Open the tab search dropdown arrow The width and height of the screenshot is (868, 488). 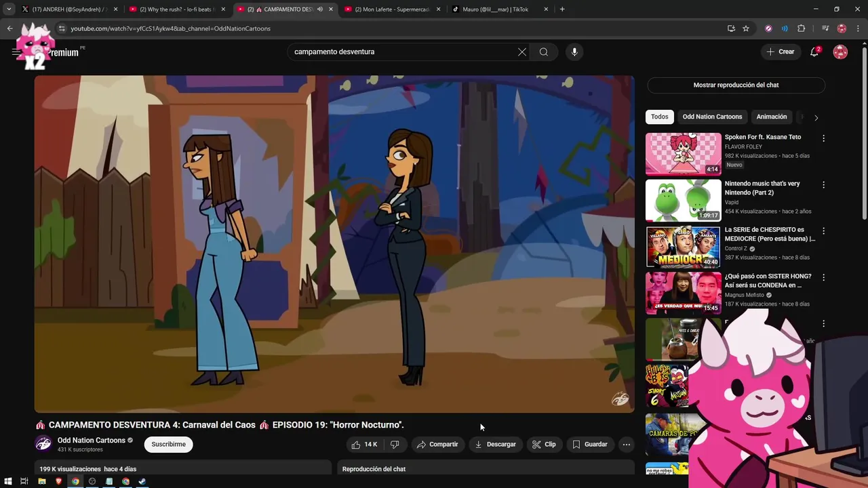tap(9, 9)
